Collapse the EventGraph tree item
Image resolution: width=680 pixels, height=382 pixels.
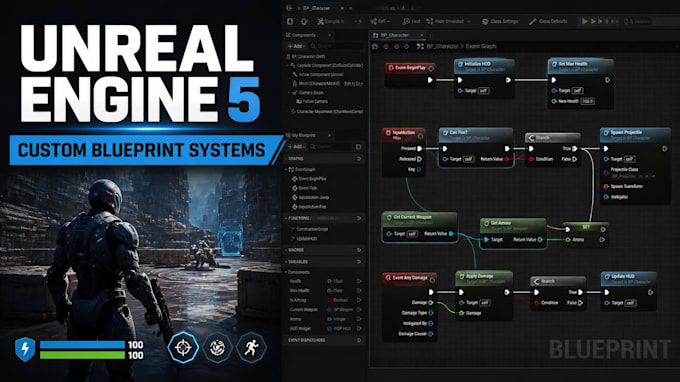click(286, 170)
